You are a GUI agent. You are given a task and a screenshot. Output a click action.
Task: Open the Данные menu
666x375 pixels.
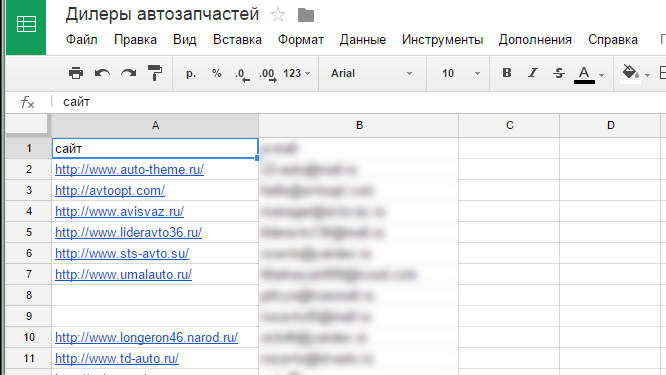(x=363, y=39)
